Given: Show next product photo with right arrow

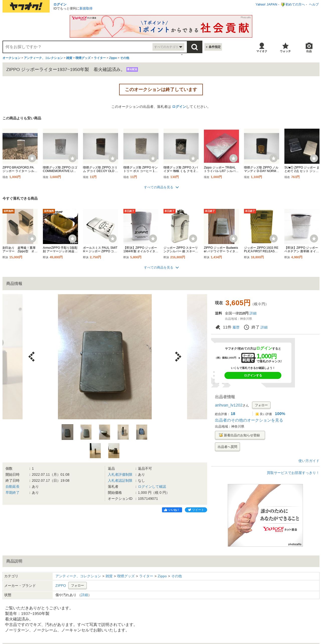Looking at the screenshot, I should coord(178,356).
